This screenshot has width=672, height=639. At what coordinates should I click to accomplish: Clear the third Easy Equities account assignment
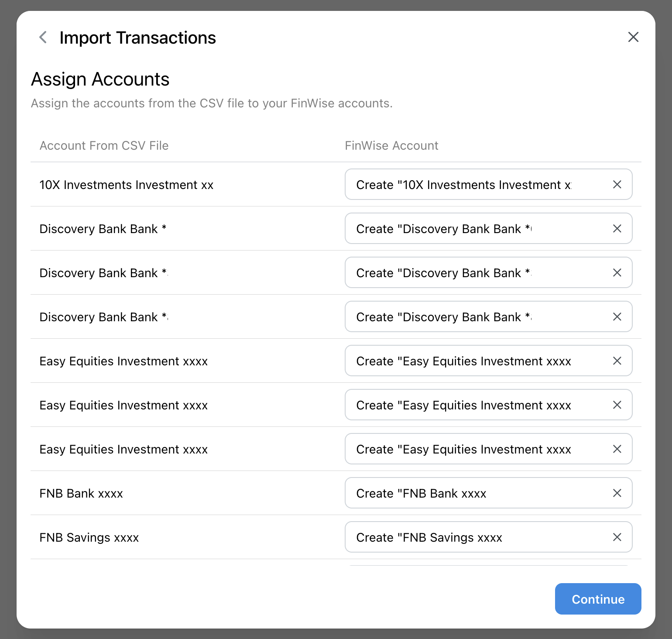point(617,449)
